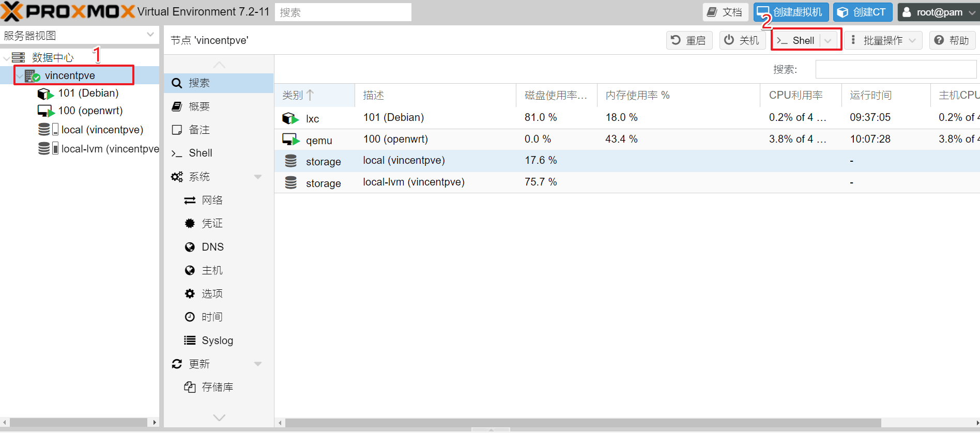Select the 备注 notes menu item

[x=199, y=130]
